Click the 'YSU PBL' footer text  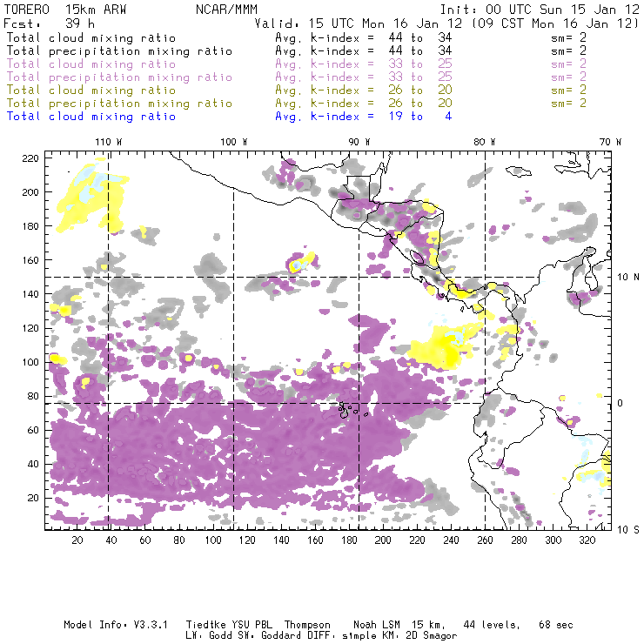(252, 625)
